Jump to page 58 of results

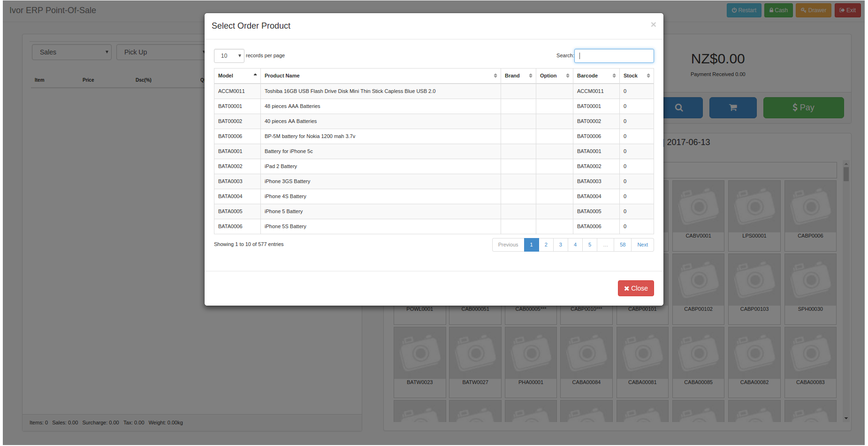[622, 245]
